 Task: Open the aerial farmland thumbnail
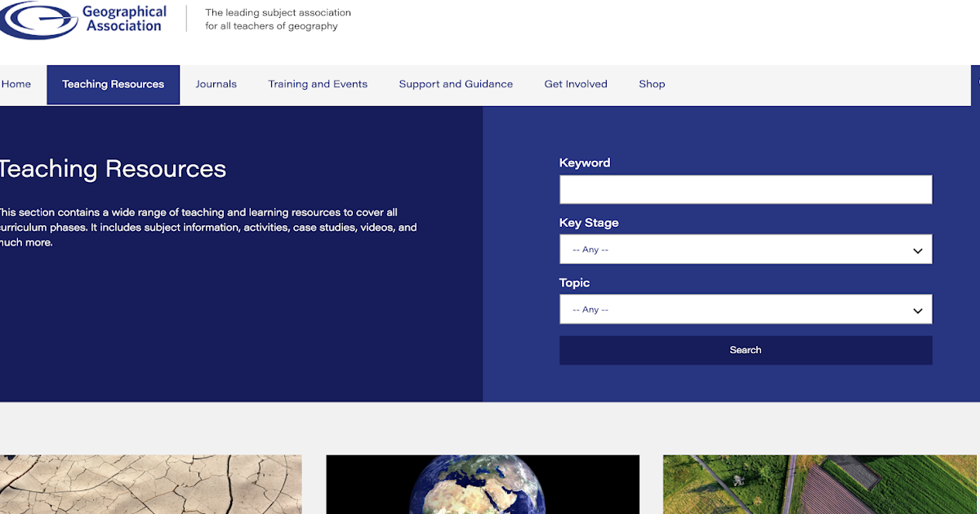820,485
